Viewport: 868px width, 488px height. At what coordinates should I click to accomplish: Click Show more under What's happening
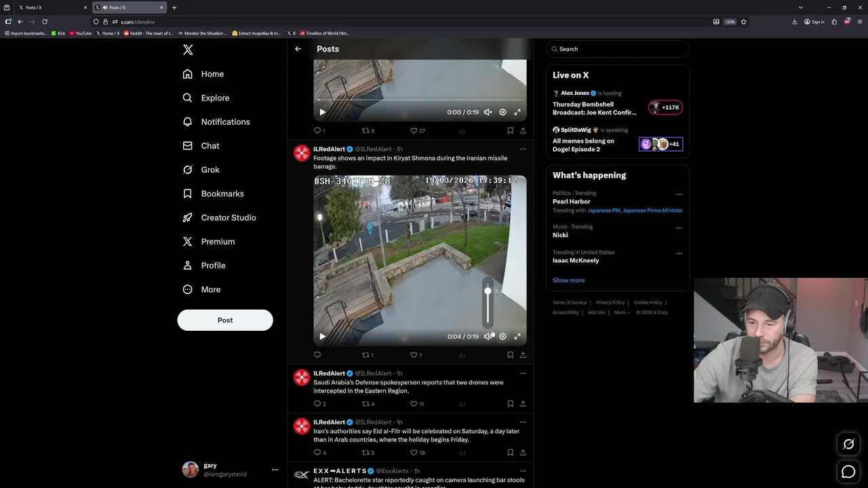click(x=568, y=281)
